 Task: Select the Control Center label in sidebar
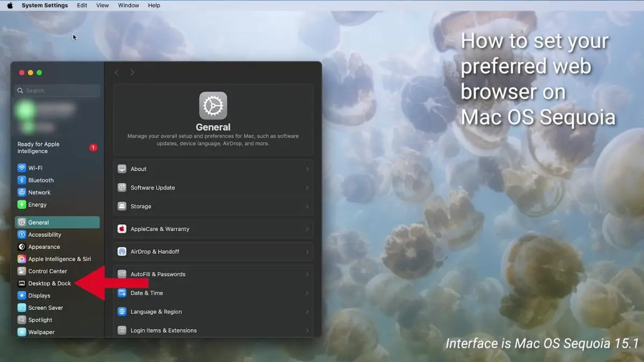point(48,271)
